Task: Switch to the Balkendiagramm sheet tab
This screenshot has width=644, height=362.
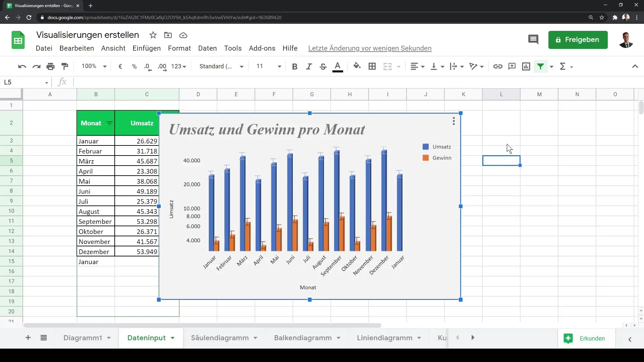Action: click(x=303, y=338)
